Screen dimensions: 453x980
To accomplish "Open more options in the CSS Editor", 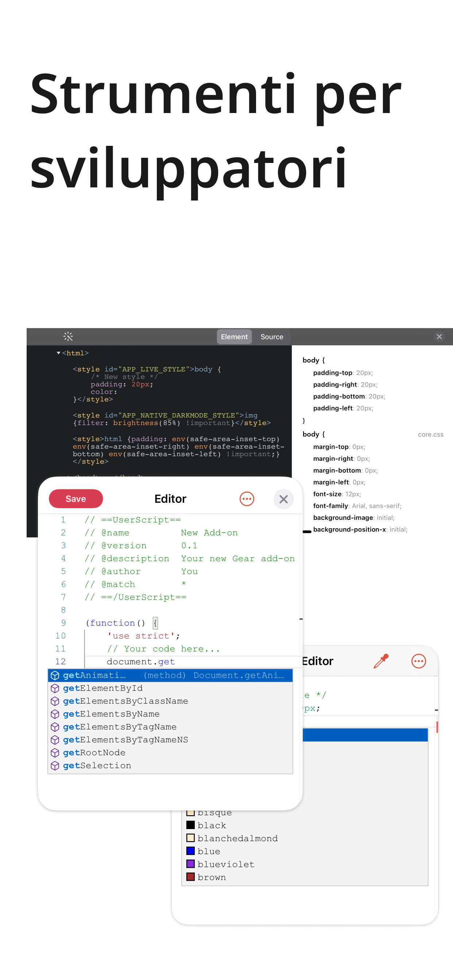I will pyautogui.click(x=418, y=661).
